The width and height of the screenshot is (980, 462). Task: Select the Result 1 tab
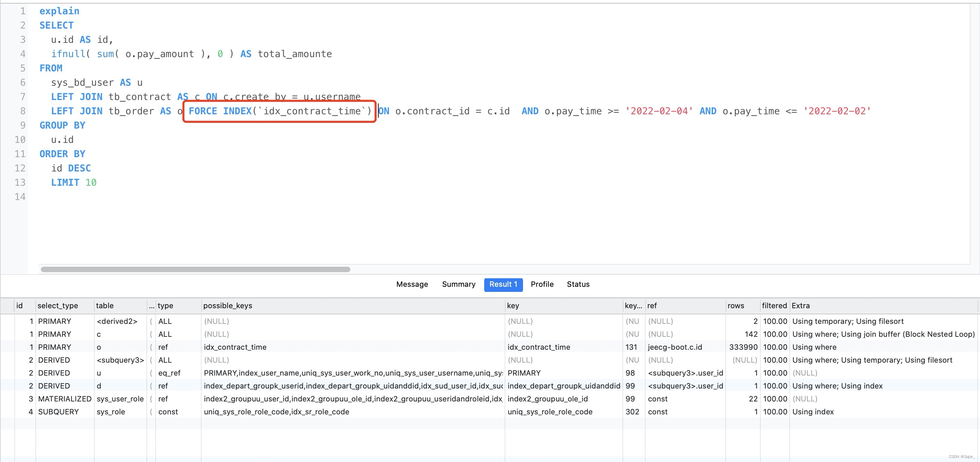(x=503, y=284)
